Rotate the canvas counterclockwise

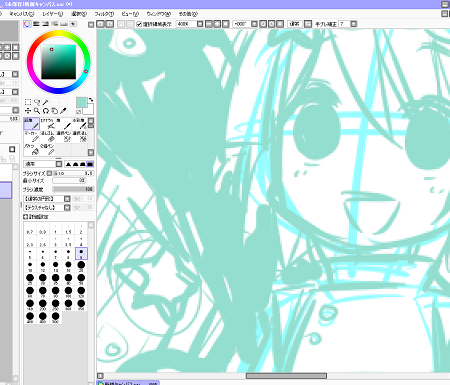(x=263, y=24)
